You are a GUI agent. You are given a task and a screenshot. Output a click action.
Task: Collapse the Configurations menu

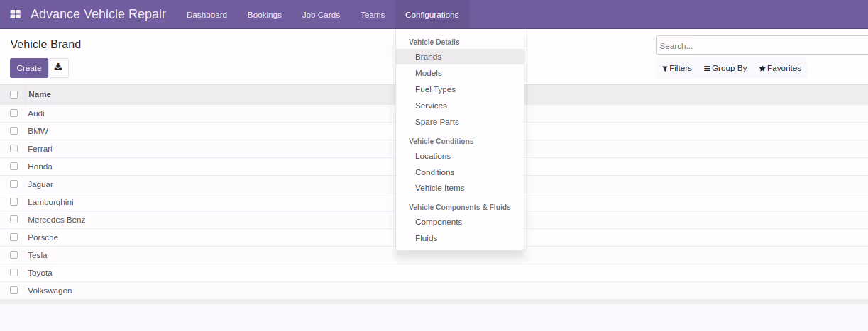tap(432, 15)
